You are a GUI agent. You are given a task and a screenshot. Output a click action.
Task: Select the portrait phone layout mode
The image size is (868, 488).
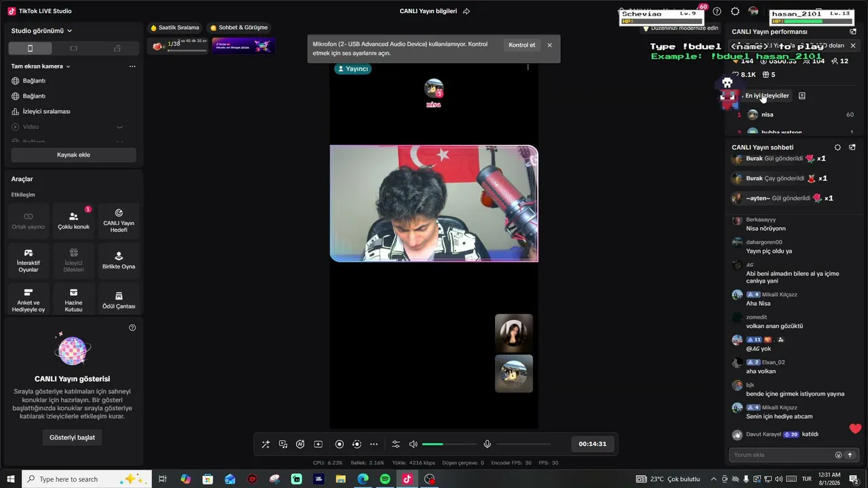coord(30,48)
